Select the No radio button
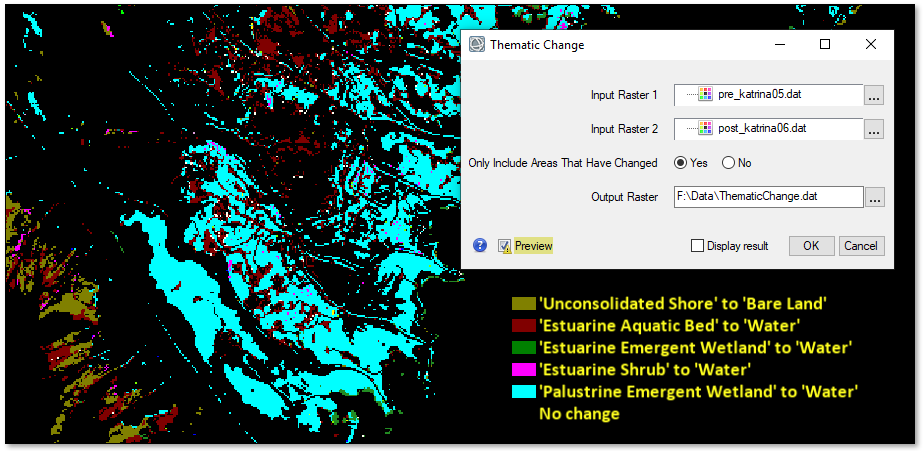Screen dimensions: 923x451 click(728, 163)
